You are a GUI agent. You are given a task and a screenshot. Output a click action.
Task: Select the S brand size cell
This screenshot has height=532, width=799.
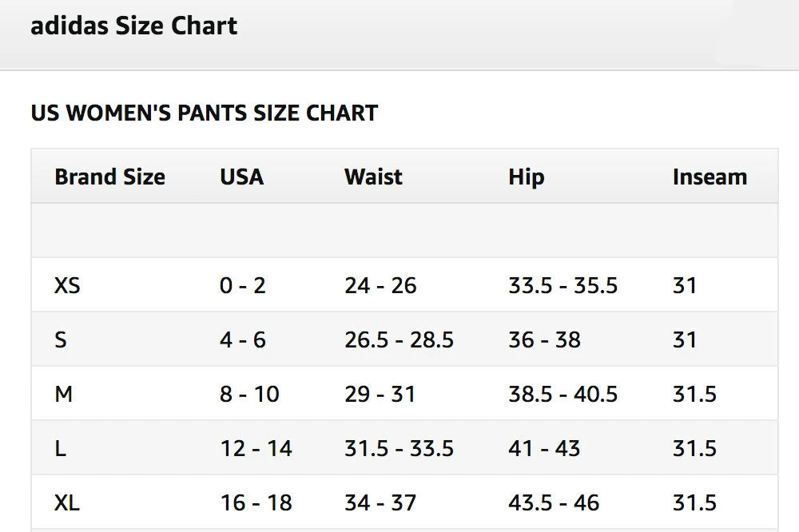61,339
